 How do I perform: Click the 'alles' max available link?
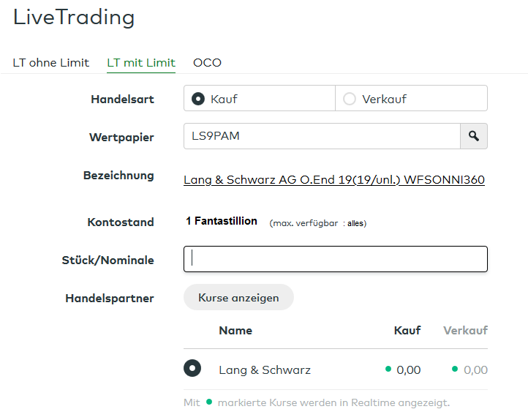[355, 223]
